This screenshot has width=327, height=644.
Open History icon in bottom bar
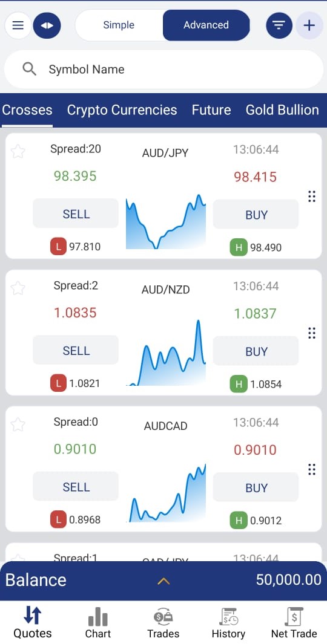(x=228, y=617)
